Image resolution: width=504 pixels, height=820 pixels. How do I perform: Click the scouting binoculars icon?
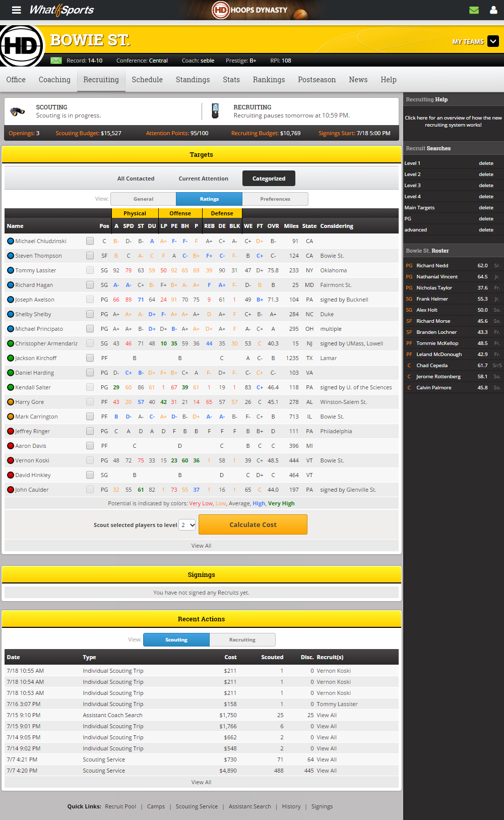coord(18,111)
